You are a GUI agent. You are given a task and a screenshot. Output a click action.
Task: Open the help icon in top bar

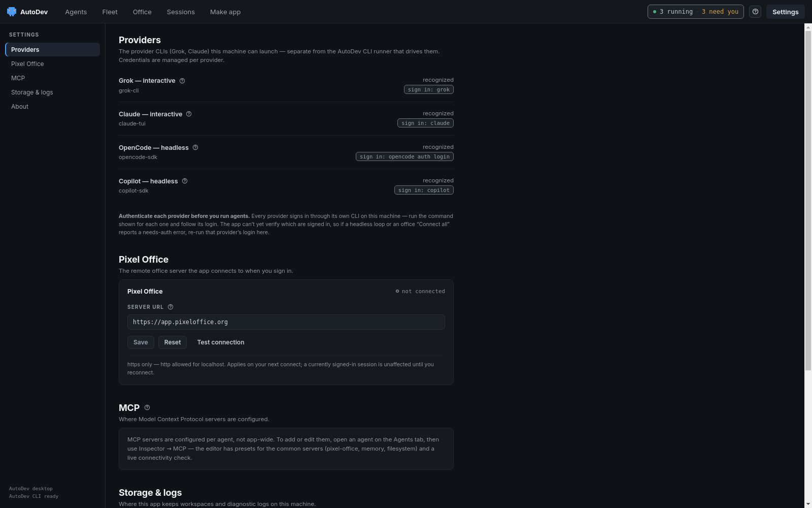coord(755,12)
